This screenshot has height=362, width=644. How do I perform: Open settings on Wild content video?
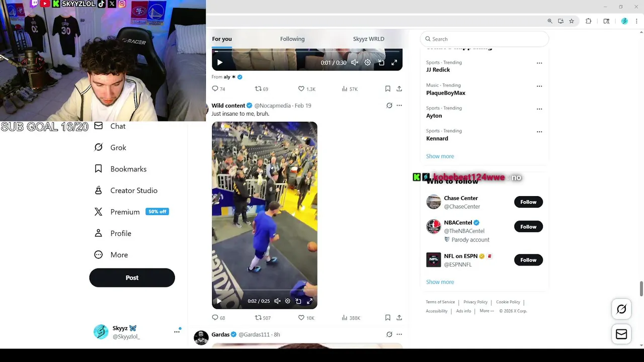[x=288, y=301]
